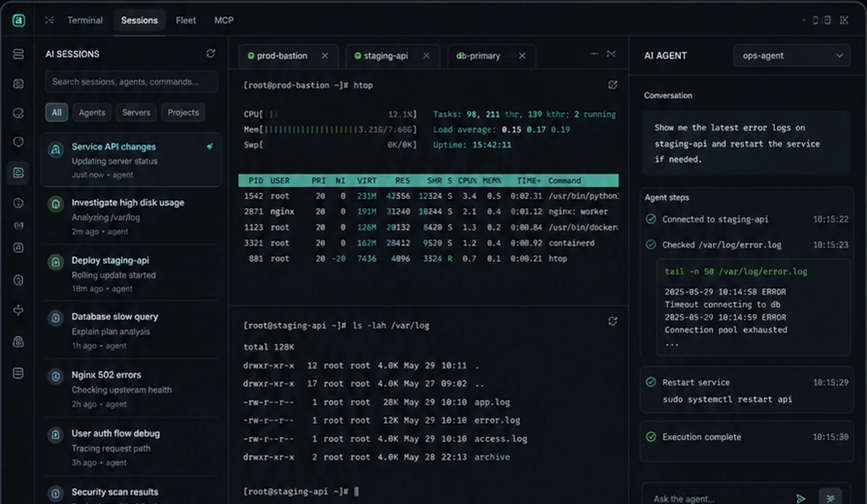Viewport: 867px width, 504px height.
Task: Click the TIME+ column header in htop
Action: tap(529, 180)
